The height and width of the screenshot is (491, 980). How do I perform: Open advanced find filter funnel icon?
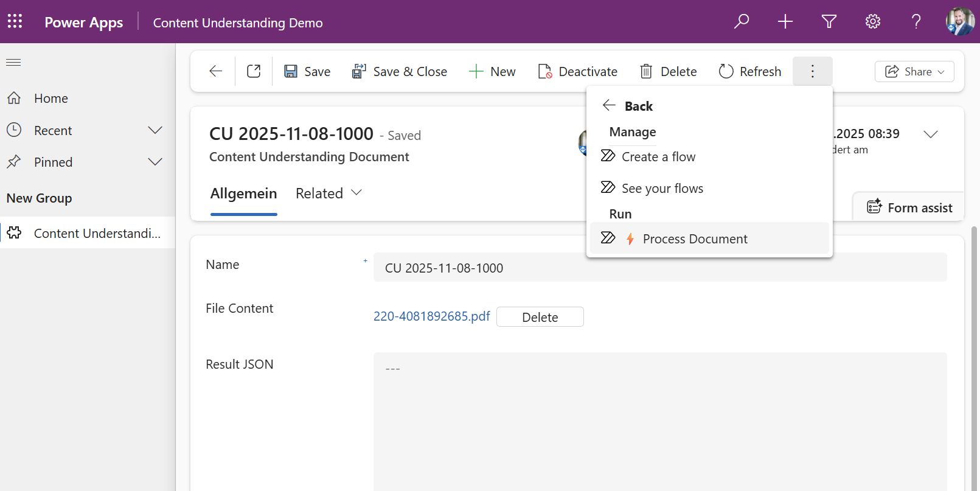point(829,22)
